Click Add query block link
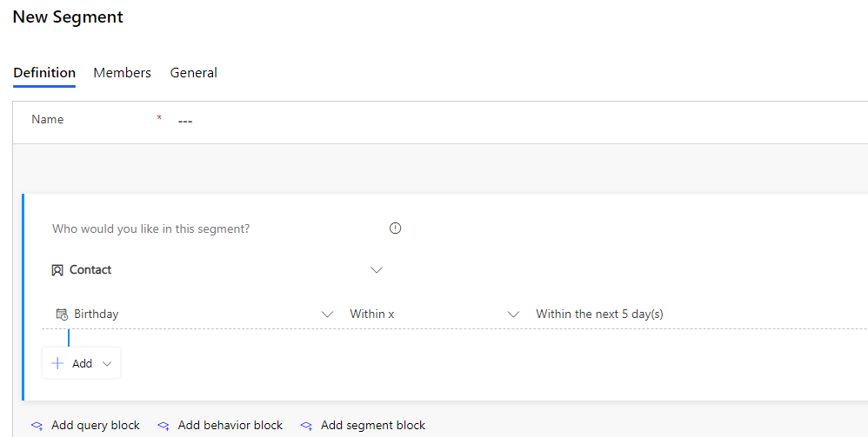The width and height of the screenshot is (868, 437). click(x=96, y=426)
